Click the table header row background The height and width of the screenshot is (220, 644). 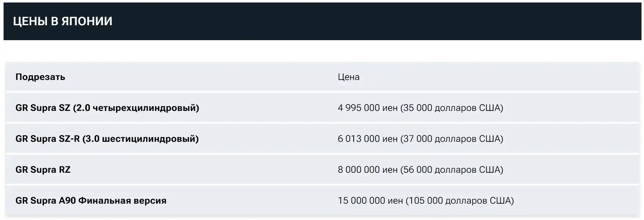322,77
